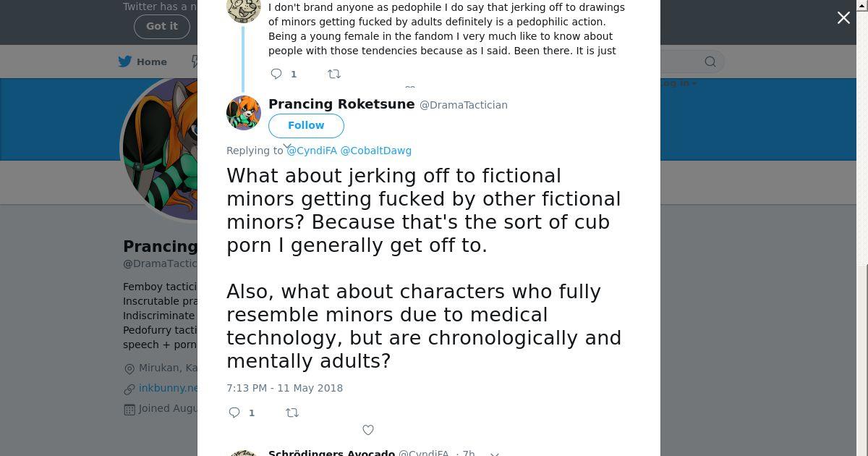Click the link icon beside inkbunny URL
Screen dimensions: 868x456
click(129, 389)
